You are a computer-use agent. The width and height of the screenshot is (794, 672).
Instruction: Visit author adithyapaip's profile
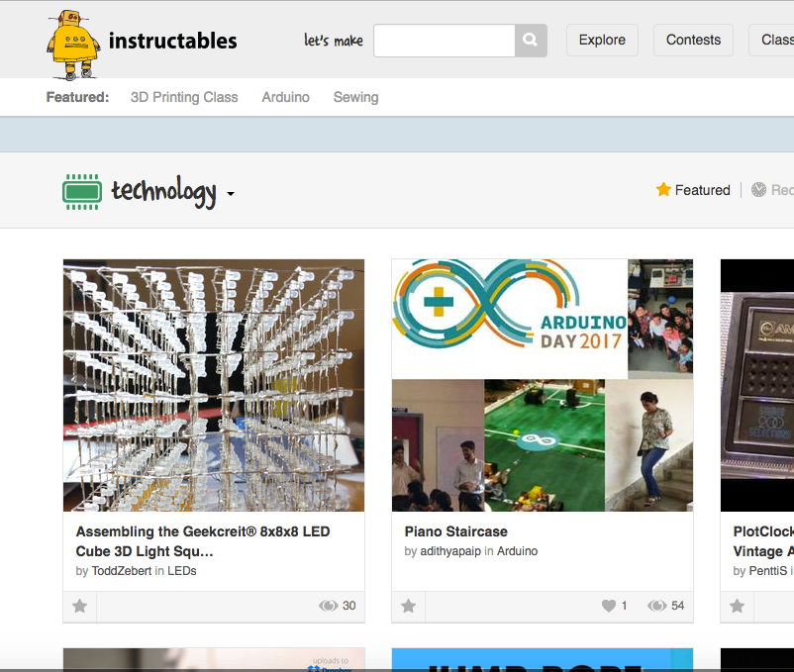pyautogui.click(x=450, y=551)
